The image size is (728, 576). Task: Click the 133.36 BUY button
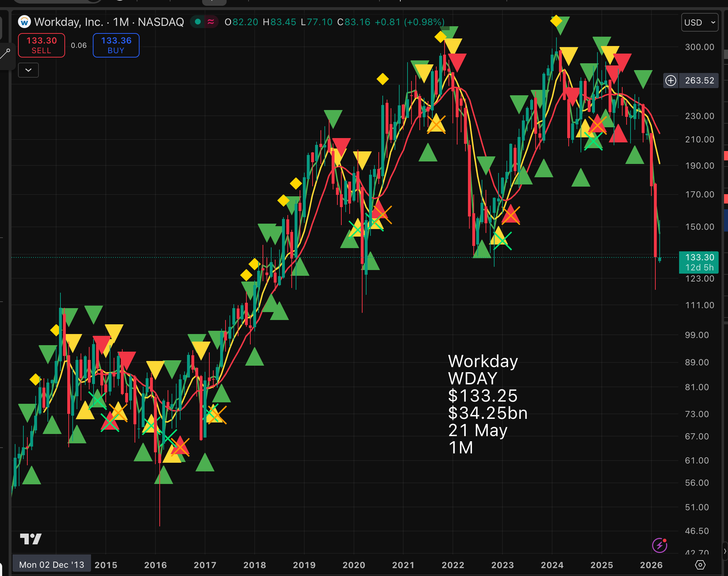116,45
